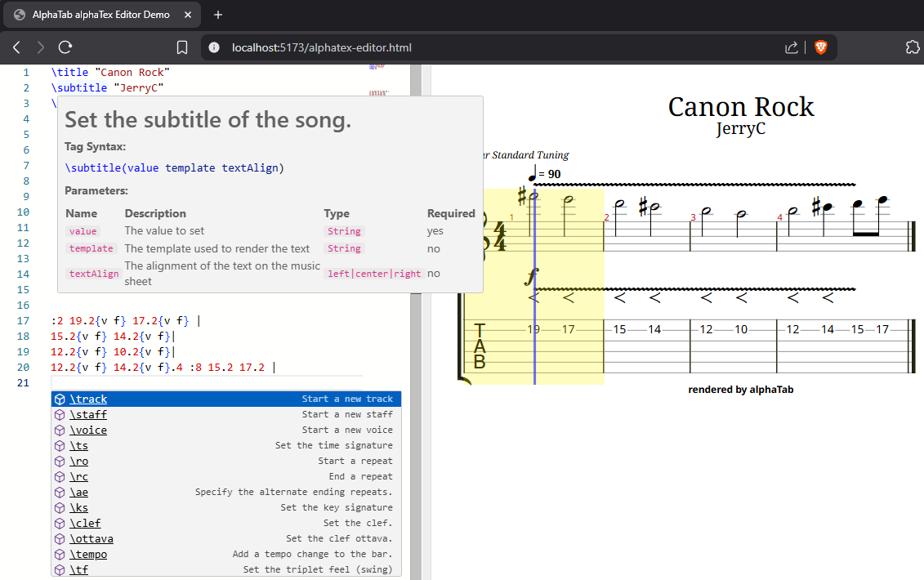Click the site info icon before localhost
This screenshot has width=924, height=580.
pyautogui.click(x=214, y=47)
